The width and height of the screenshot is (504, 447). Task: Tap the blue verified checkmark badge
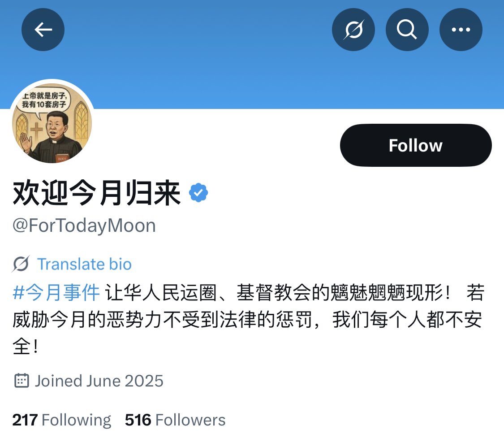(198, 193)
